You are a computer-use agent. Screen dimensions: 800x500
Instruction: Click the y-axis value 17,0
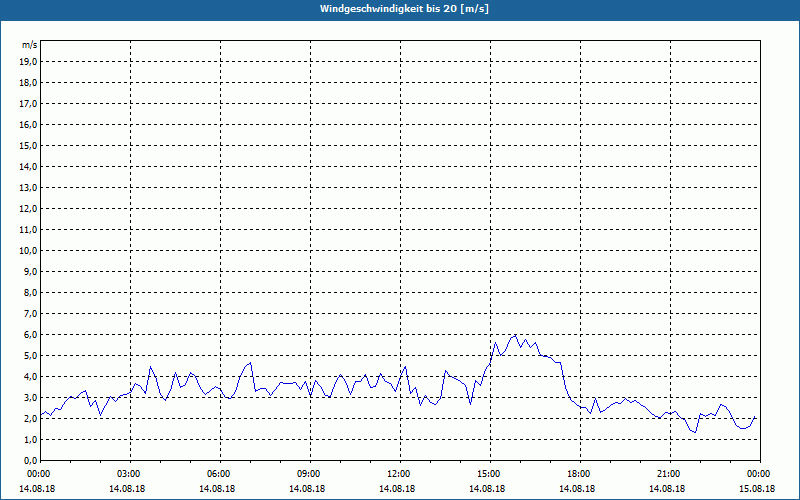click(x=28, y=104)
